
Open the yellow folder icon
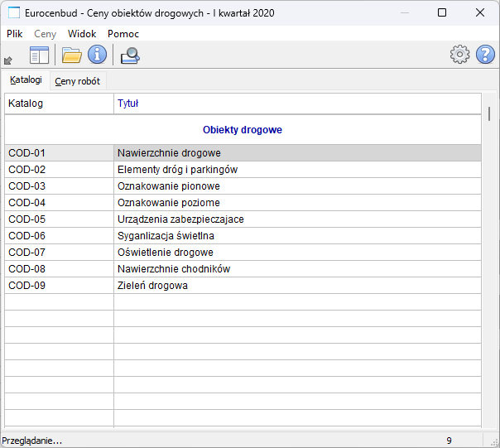pos(72,55)
